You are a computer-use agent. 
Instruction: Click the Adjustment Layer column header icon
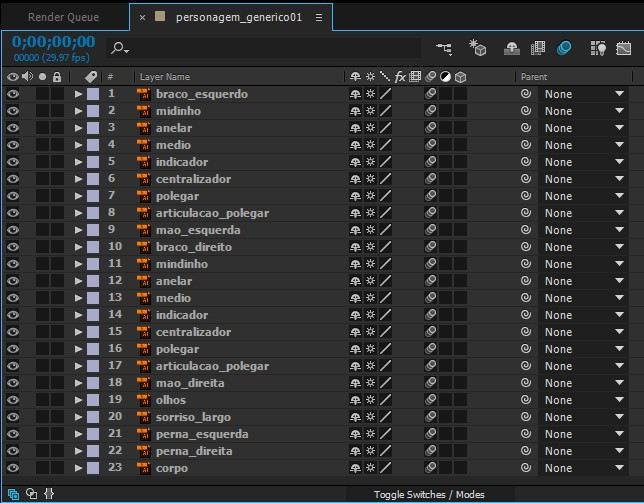(x=445, y=77)
